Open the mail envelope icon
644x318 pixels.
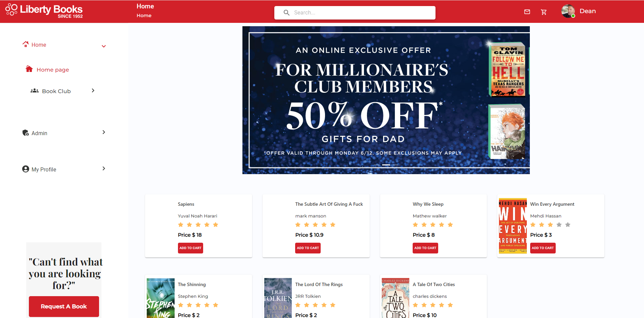[x=527, y=12]
